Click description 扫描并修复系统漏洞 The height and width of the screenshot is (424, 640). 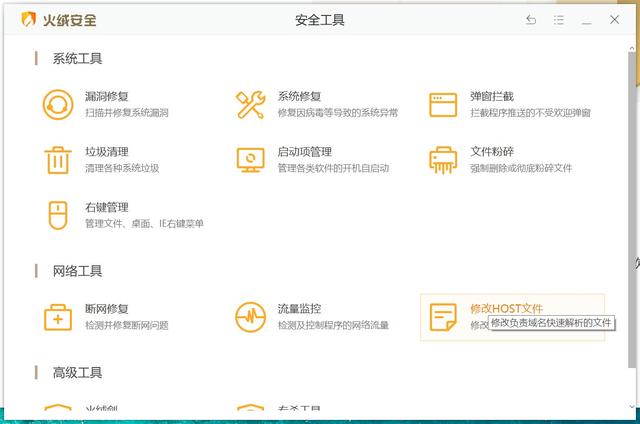point(127,113)
